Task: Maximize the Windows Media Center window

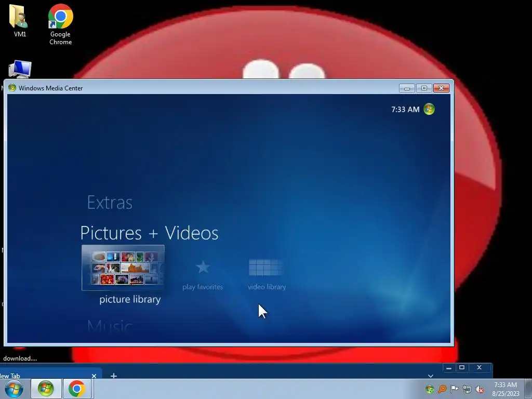Action: click(424, 88)
